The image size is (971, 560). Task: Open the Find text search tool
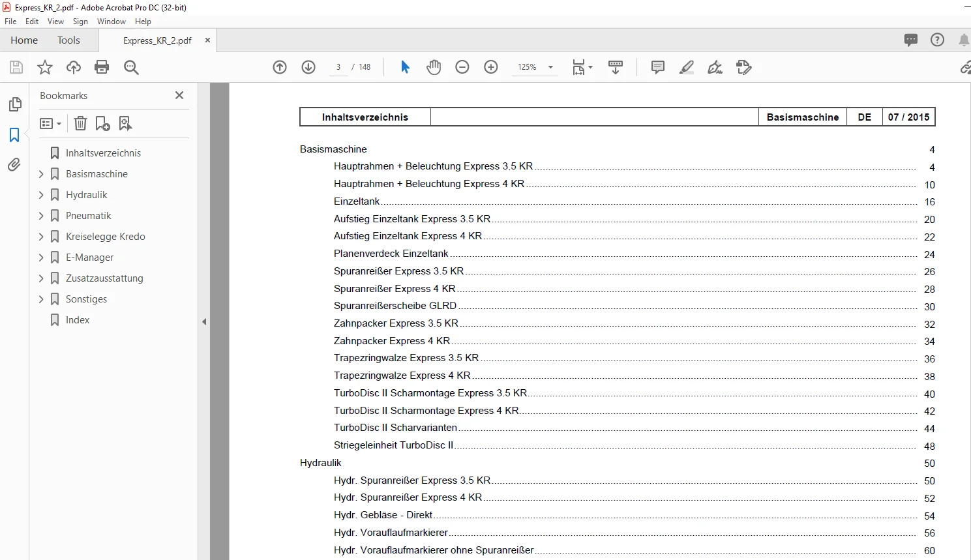pos(131,67)
